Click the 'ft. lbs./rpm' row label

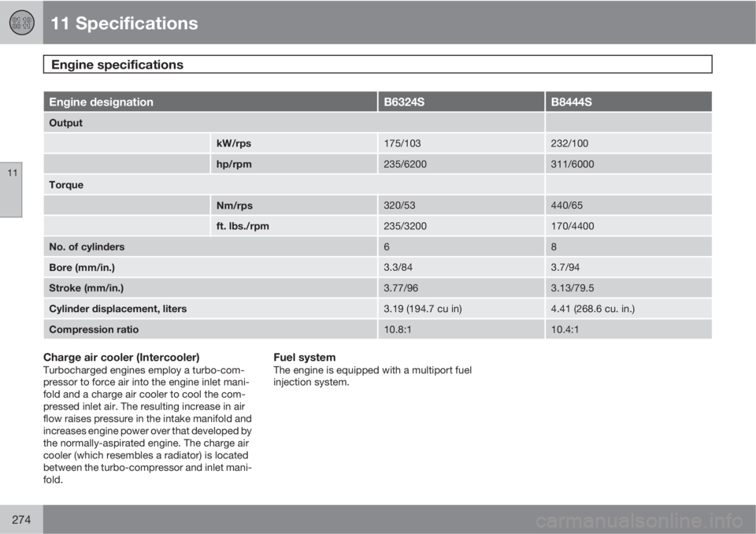[x=243, y=226]
